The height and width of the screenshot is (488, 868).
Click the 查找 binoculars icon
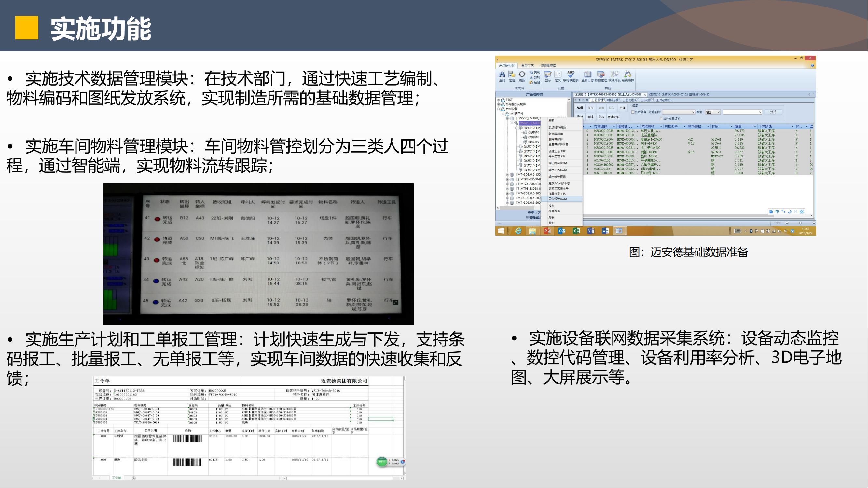click(502, 75)
